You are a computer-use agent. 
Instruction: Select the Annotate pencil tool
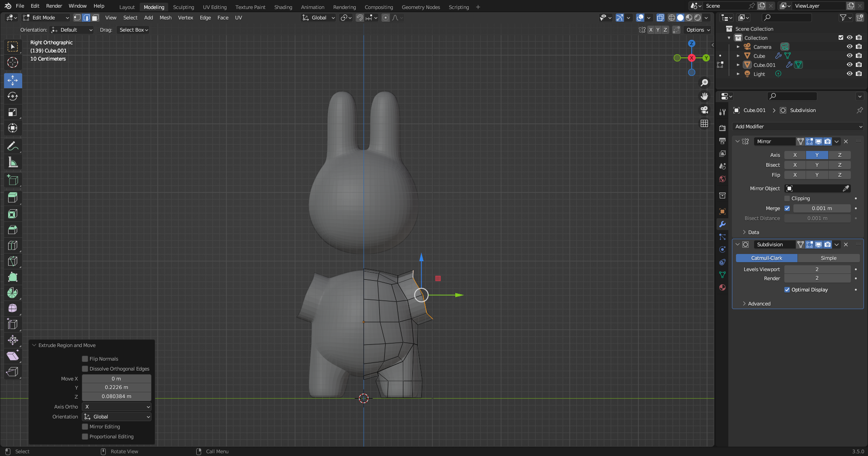pyautogui.click(x=13, y=146)
